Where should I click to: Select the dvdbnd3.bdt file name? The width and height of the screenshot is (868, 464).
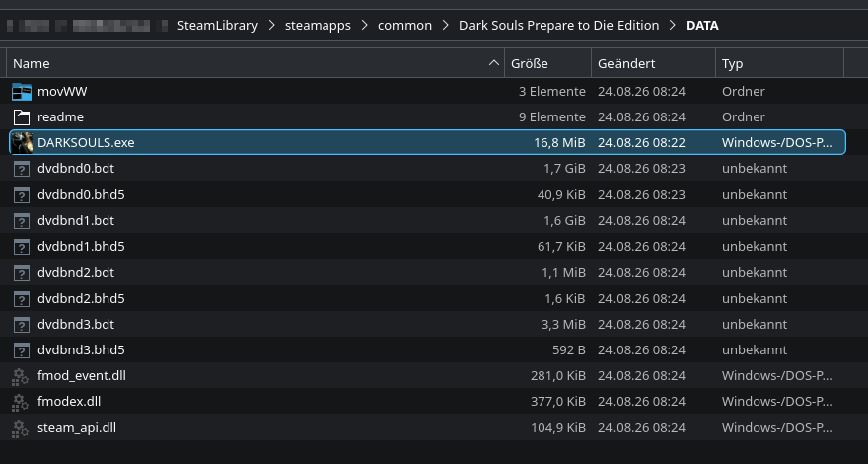coord(76,324)
